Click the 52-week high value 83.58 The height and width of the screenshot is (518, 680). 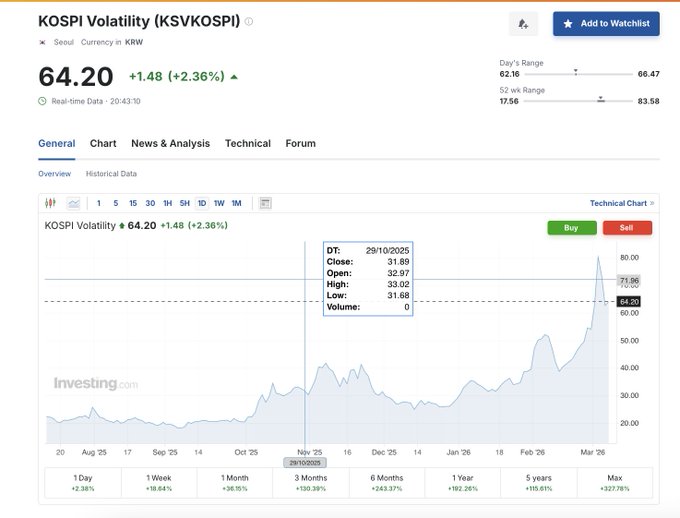[x=648, y=101]
